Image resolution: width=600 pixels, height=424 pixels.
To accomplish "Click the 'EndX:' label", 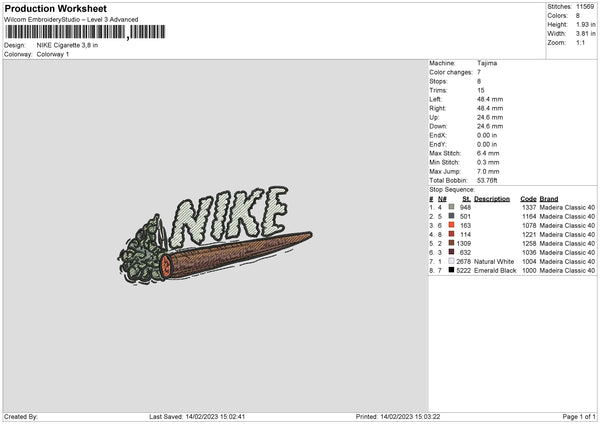I will click(438, 135).
